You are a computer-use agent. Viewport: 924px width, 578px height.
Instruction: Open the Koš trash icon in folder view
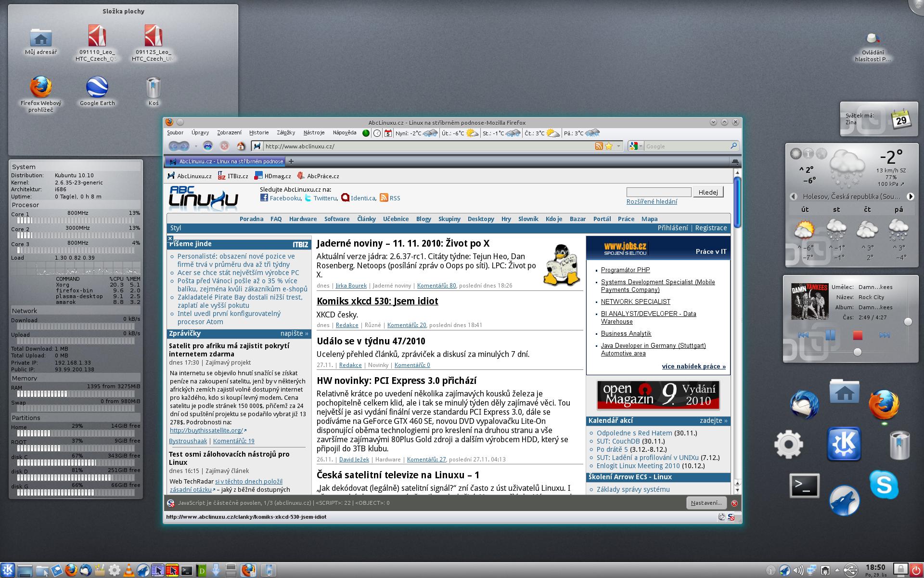tap(153, 87)
